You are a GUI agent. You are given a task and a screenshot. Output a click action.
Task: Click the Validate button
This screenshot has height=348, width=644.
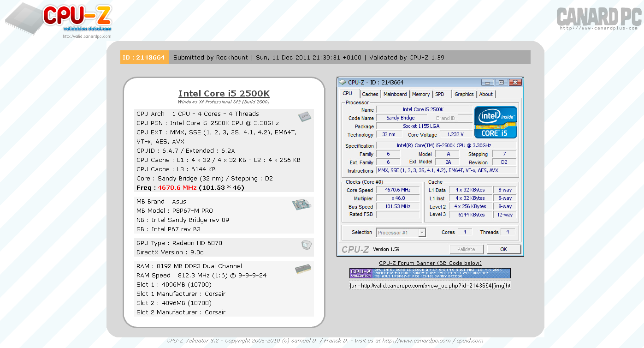(x=466, y=249)
